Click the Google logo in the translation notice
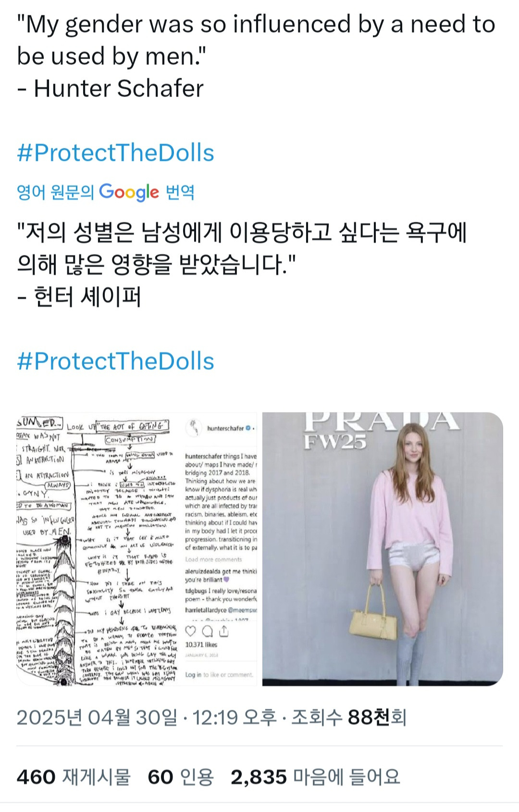Image resolution: width=519 pixels, height=812 pixels. point(129,192)
